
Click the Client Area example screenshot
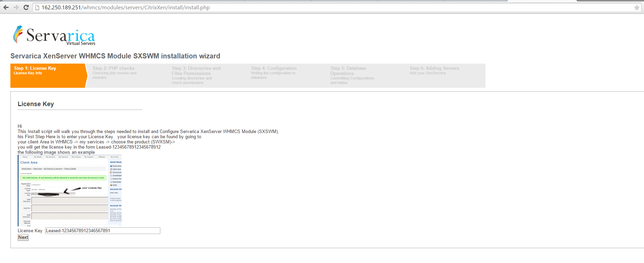click(x=70, y=190)
